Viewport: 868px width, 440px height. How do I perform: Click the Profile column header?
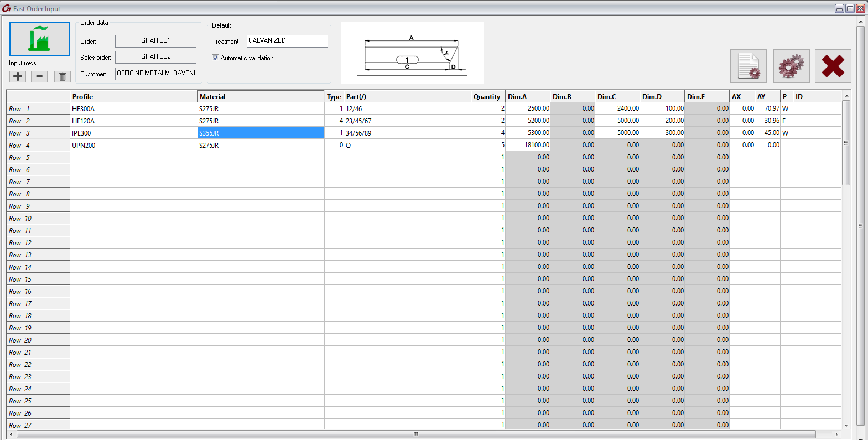tap(133, 96)
